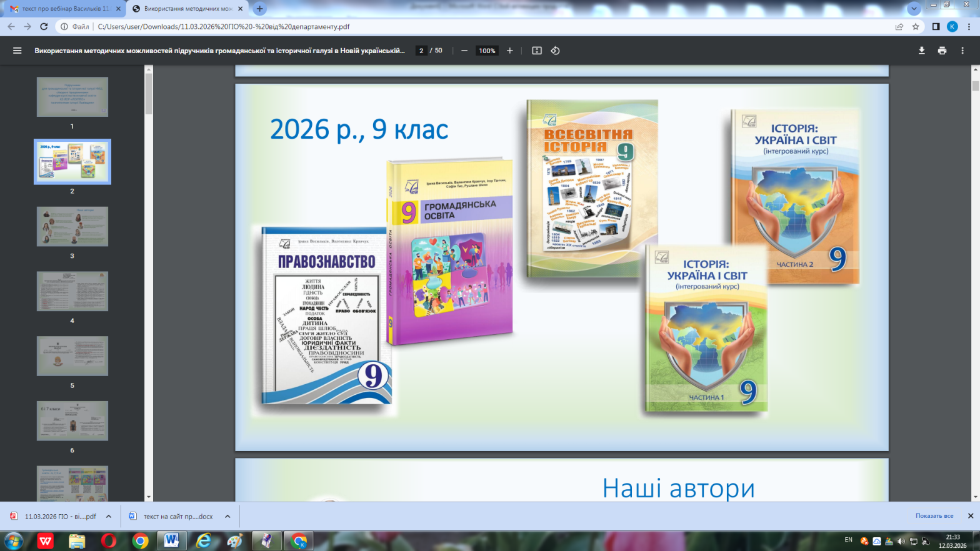Click the zoom out minus button

click(464, 51)
